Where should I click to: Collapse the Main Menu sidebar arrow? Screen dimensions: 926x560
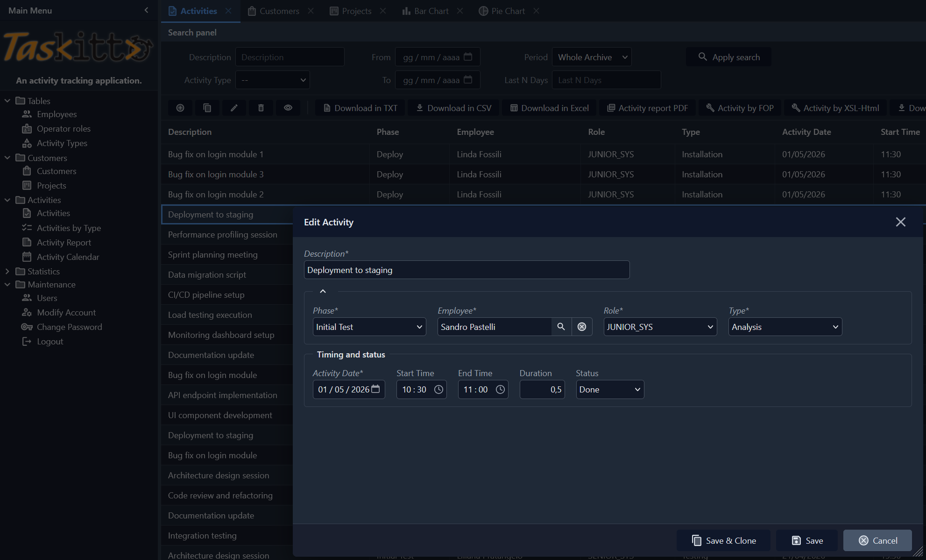click(x=146, y=10)
